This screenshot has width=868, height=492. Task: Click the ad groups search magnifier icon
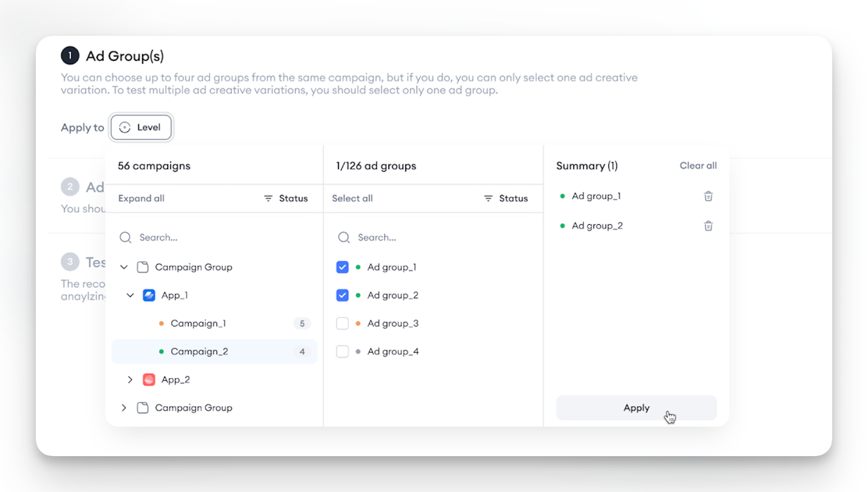[x=344, y=237]
